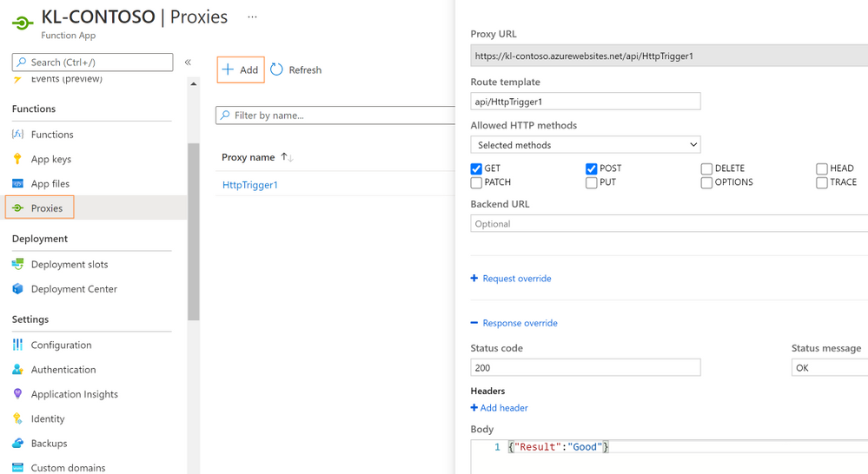Click the sidebar scroll up arrow
868x474 pixels.
[x=193, y=84]
